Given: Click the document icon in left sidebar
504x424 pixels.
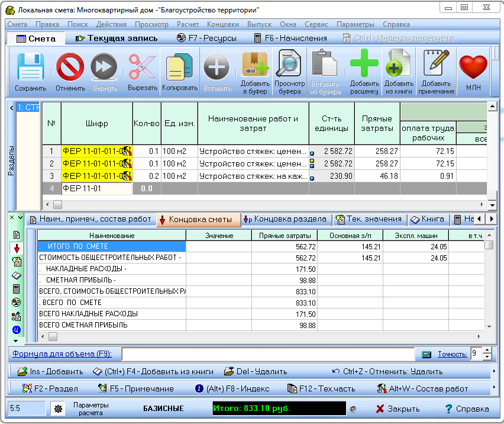Looking at the screenshot, I should (x=17, y=235).
